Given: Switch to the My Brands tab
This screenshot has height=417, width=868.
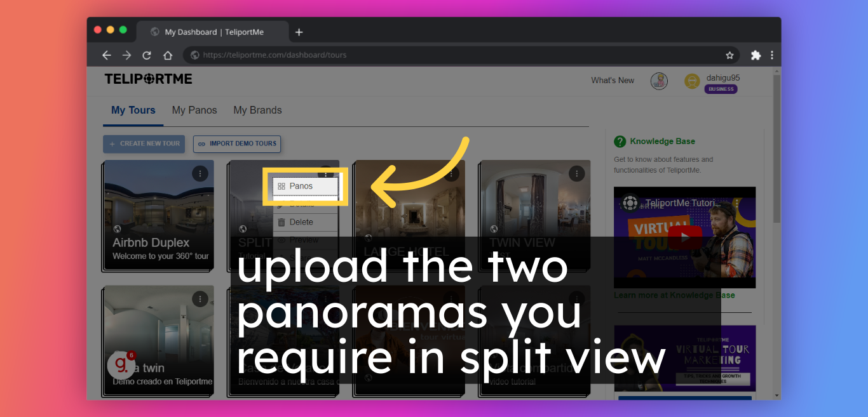Looking at the screenshot, I should [x=257, y=110].
